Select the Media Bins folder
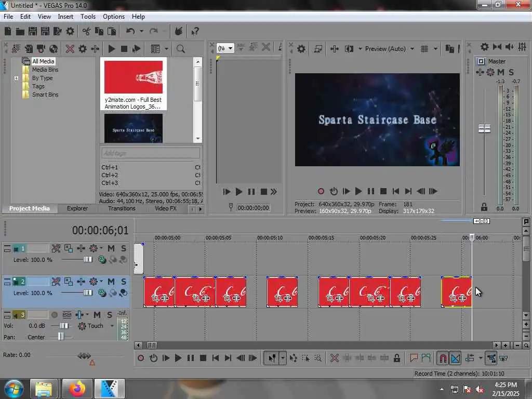Image resolution: width=532 pixels, height=399 pixels. 45,70
